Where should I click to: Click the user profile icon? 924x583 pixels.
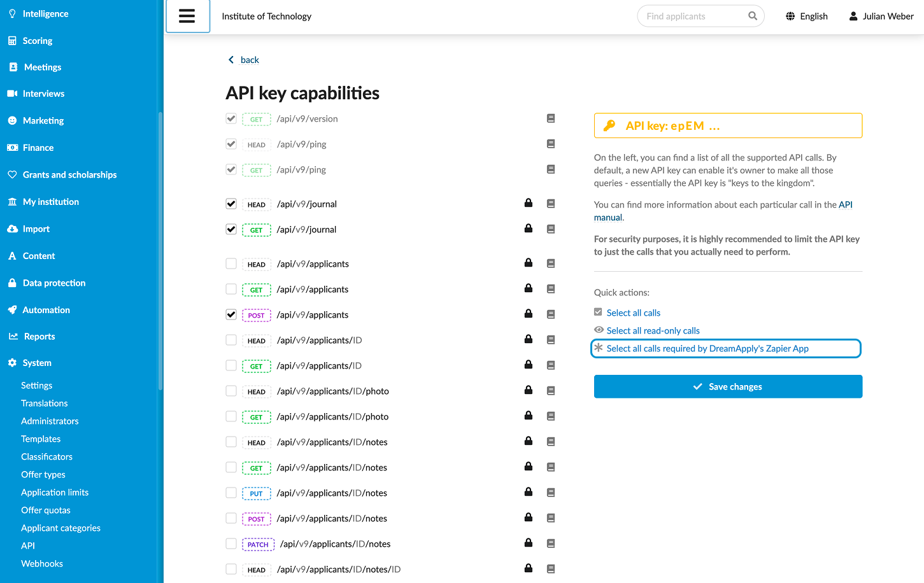(853, 16)
